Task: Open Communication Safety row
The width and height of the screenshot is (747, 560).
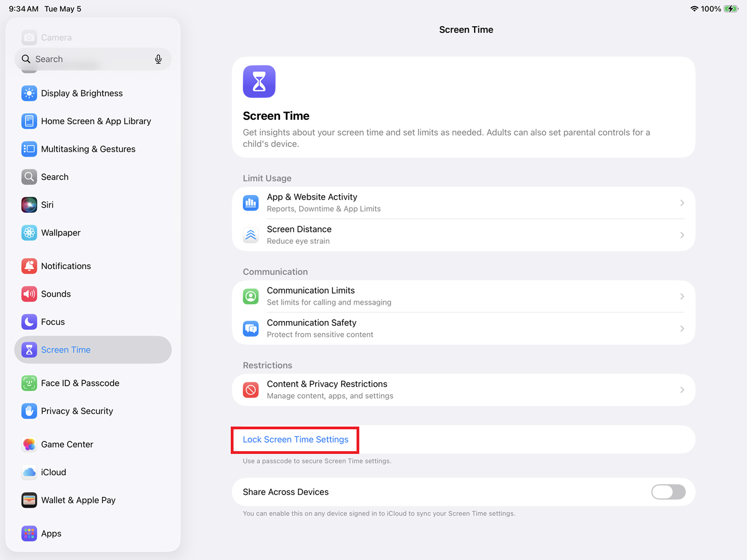Action: pos(464,329)
